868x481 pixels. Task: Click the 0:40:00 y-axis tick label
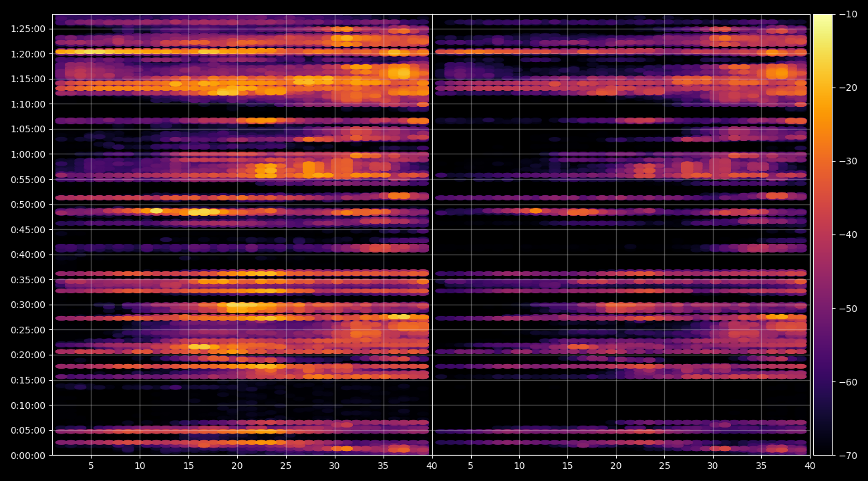pos(28,255)
